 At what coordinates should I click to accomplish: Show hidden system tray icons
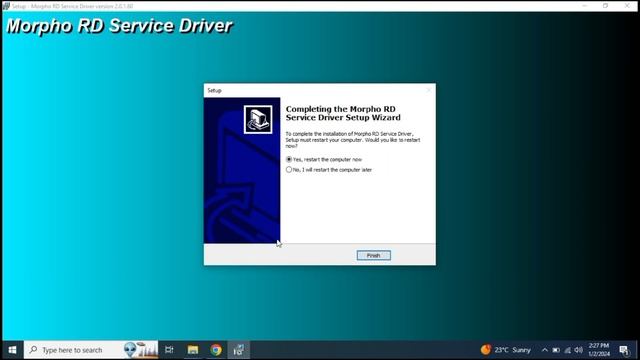tap(544, 350)
